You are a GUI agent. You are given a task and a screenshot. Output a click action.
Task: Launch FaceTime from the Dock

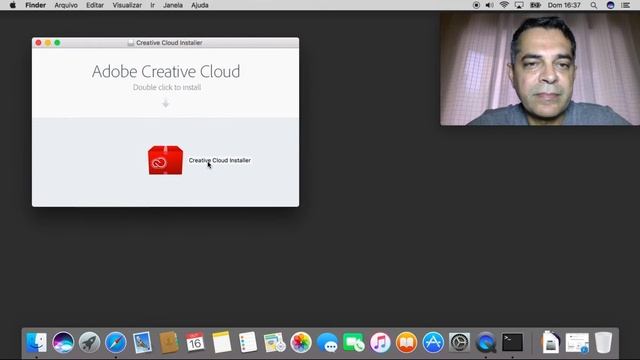(x=354, y=342)
